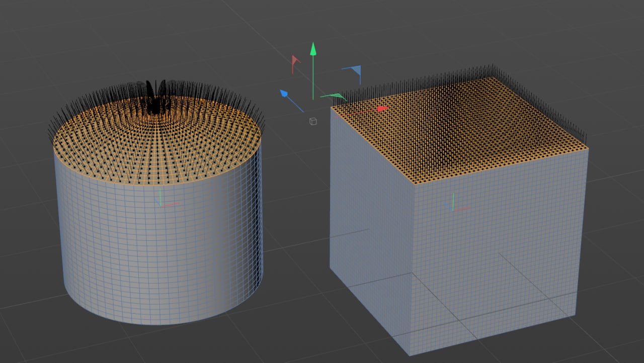The image size is (644, 363).
Task: Grab the red X-axis arrow tip
Action: [383, 108]
